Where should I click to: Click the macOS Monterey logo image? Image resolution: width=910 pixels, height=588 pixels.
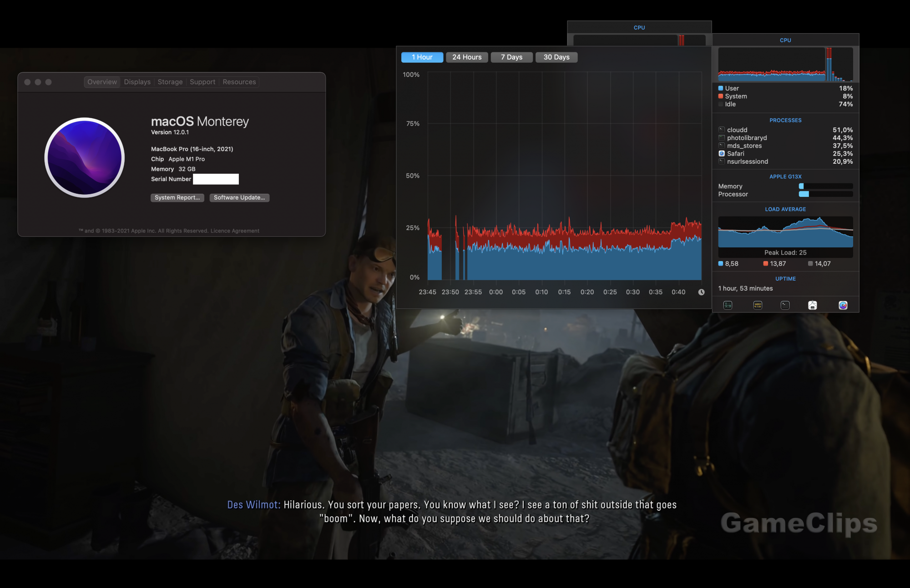tap(85, 157)
